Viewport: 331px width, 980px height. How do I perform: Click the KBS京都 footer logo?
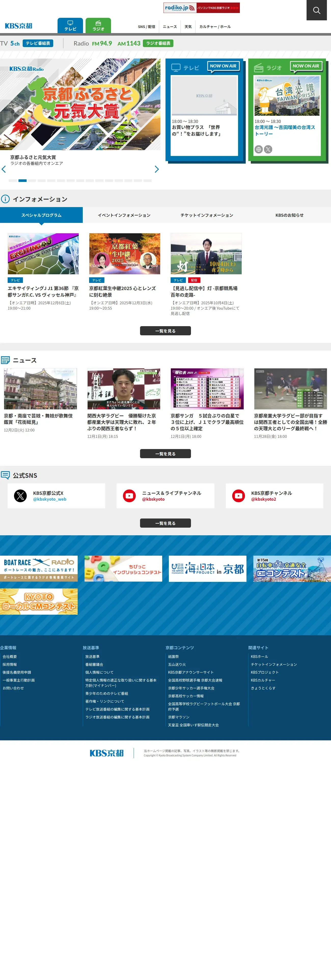(107, 753)
